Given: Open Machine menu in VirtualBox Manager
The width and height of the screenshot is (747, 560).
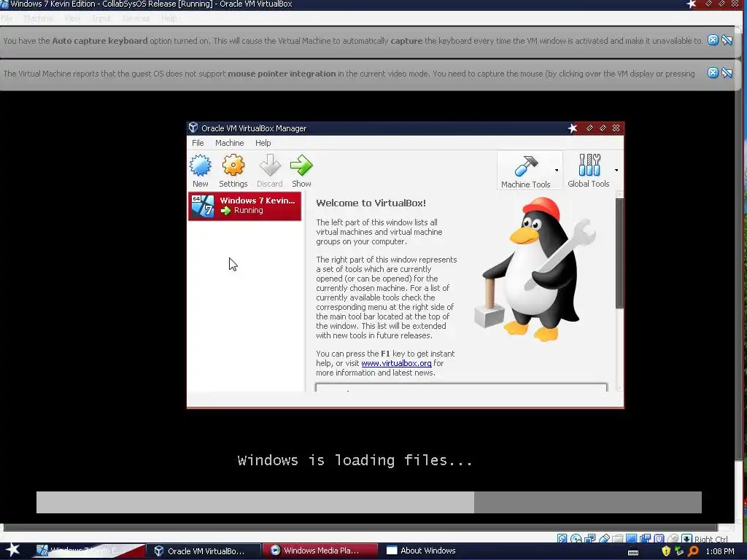Looking at the screenshot, I should 229,143.
